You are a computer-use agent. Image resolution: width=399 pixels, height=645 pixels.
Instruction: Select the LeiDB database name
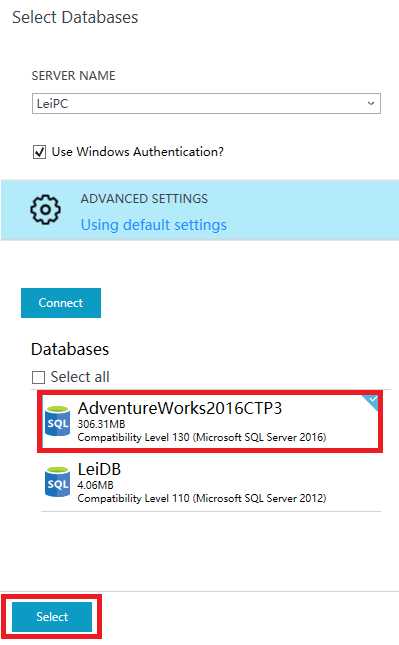(99, 469)
